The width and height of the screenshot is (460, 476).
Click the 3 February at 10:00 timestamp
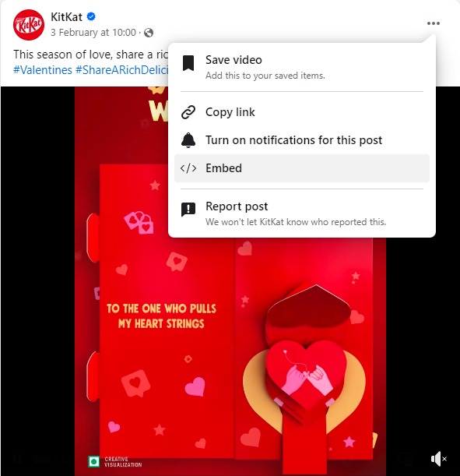[x=93, y=33]
